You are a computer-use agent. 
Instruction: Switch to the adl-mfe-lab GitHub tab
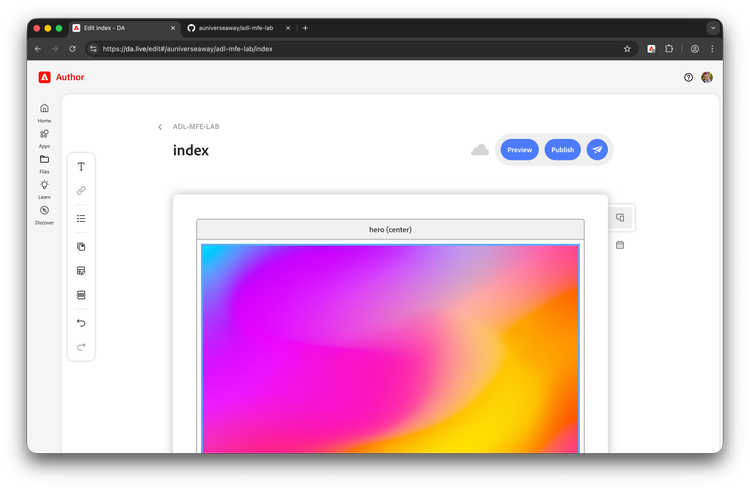tap(235, 28)
